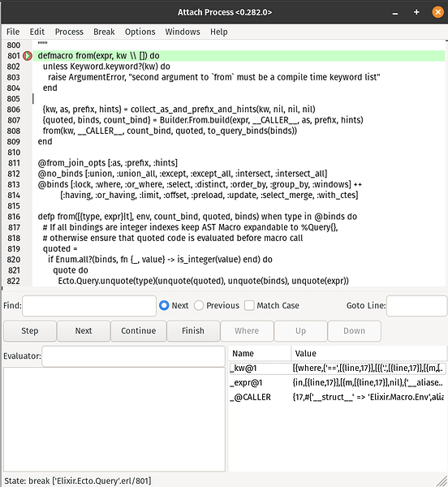Click line number 816 in the gutter
This screenshot has height=487, width=448.
(x=14, y=217)
